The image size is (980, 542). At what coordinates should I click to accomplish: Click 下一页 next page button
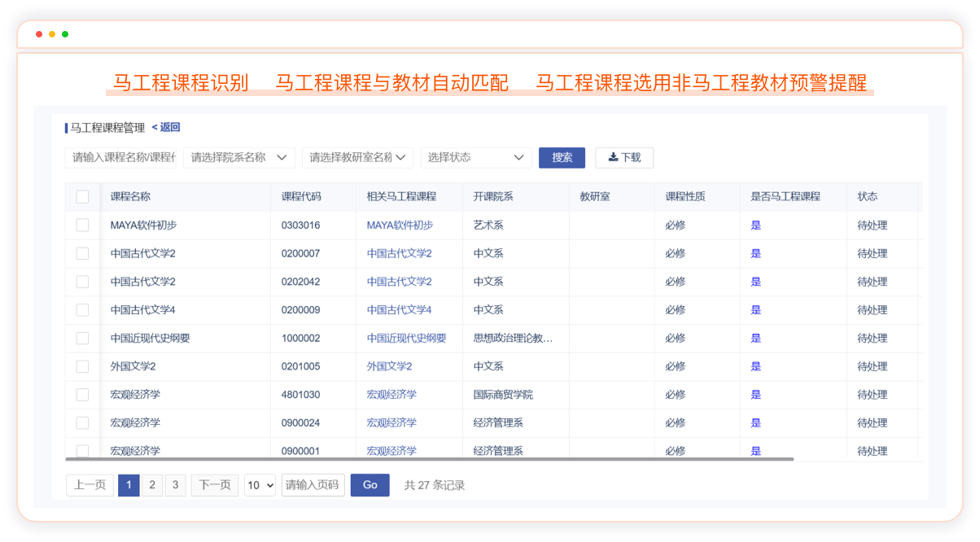tap(215, 485)
